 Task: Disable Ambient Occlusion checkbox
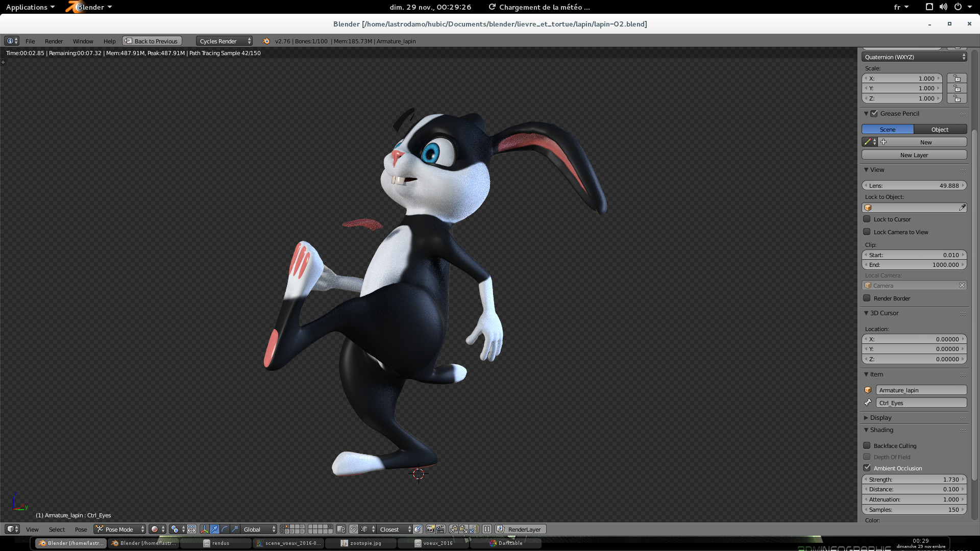point(867,468)
